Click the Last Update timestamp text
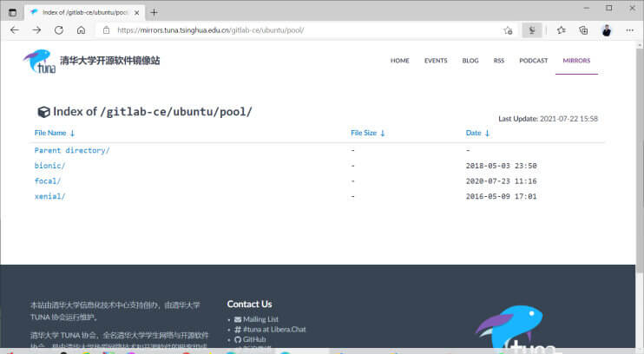Screen dimensions: 644x354 pyautogui.click(x=548, y=119)
